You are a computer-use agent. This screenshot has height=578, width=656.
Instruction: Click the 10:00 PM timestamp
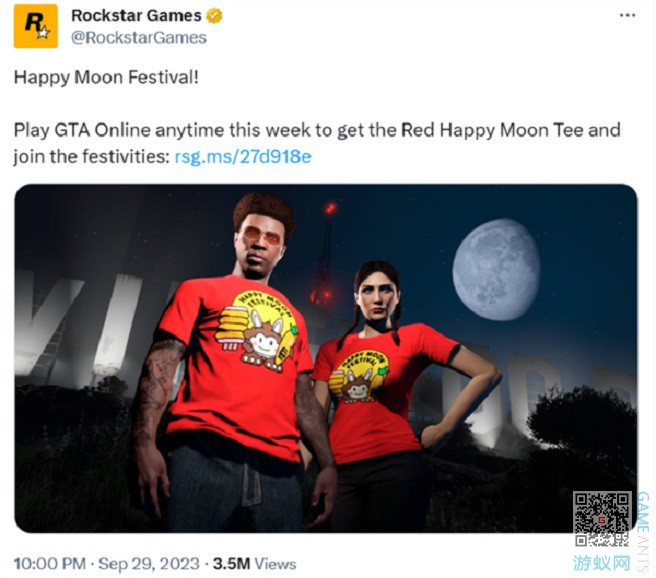50,563
